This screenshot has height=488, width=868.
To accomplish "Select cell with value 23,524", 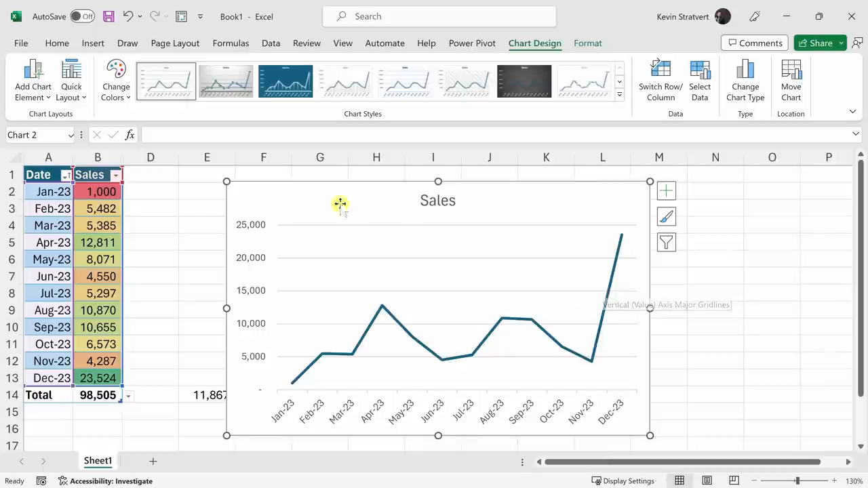I will [x=98, y=378].
